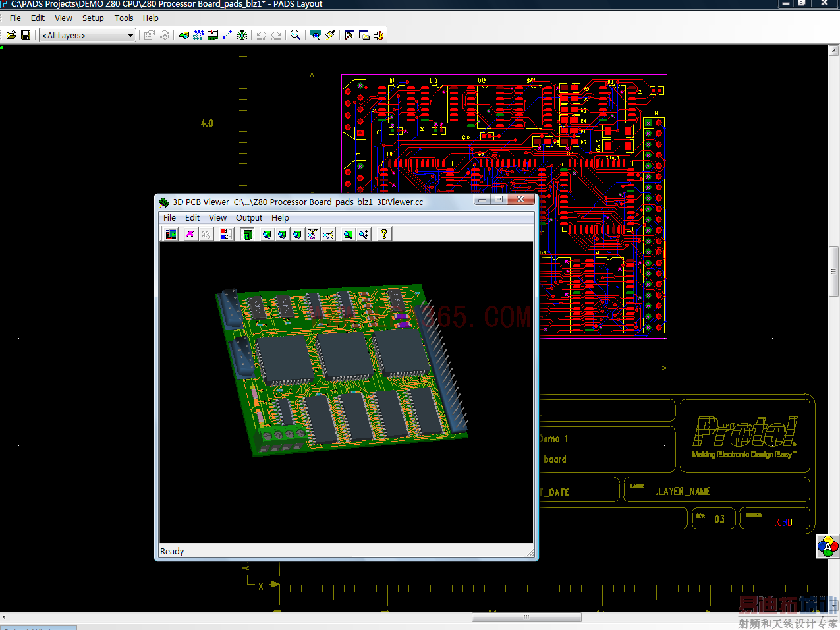
Task: Click the blue diagonal line tool icon
Action: pos(227,35)
